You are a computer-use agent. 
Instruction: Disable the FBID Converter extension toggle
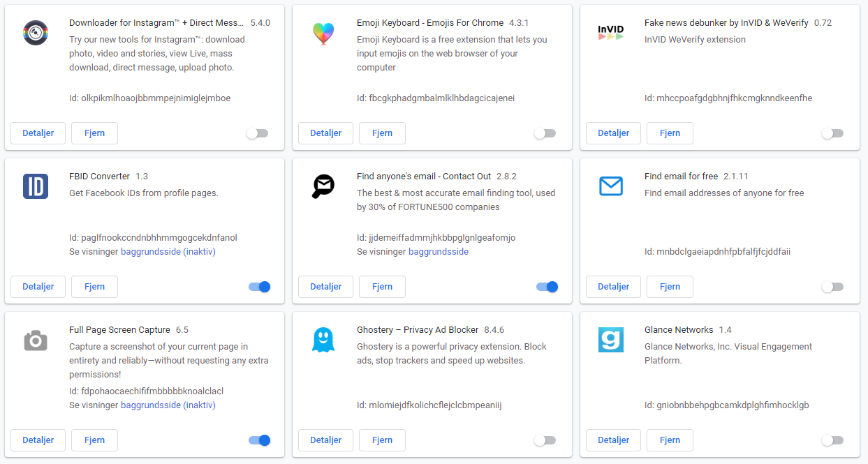(259, 287)
